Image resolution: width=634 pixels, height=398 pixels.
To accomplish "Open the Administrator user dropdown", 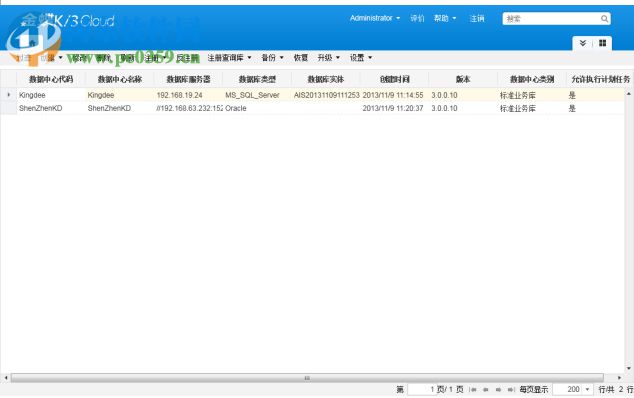I will 375,18.
